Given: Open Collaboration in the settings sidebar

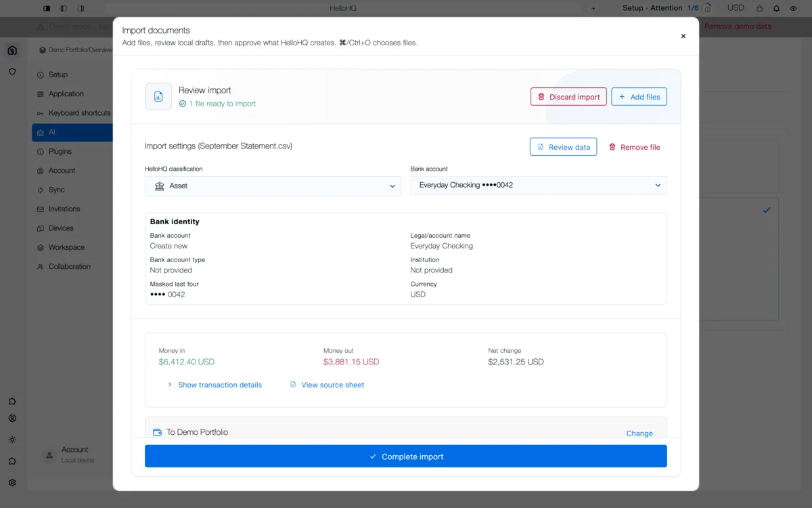Looking at the screenshot, I should pyautogui.click(x=72, y=267).
